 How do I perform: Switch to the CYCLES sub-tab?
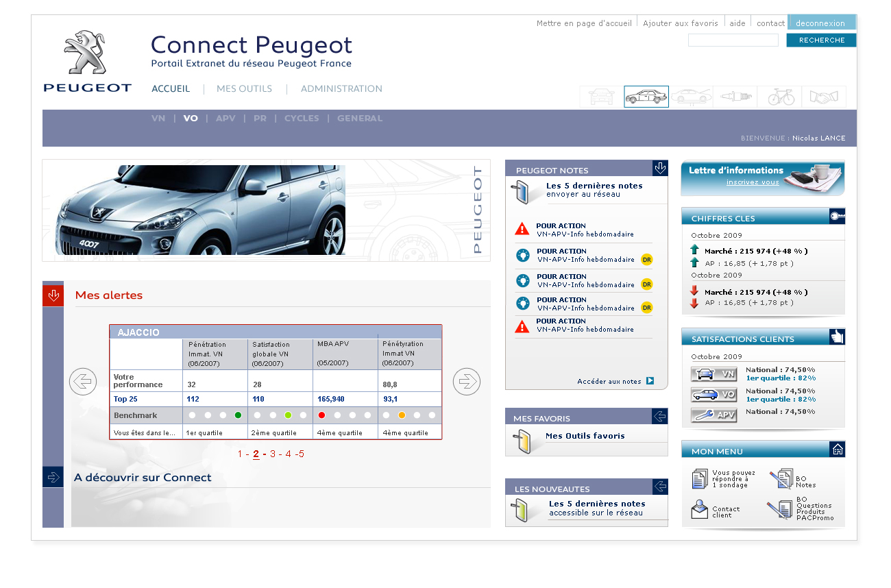coord(302,119)
